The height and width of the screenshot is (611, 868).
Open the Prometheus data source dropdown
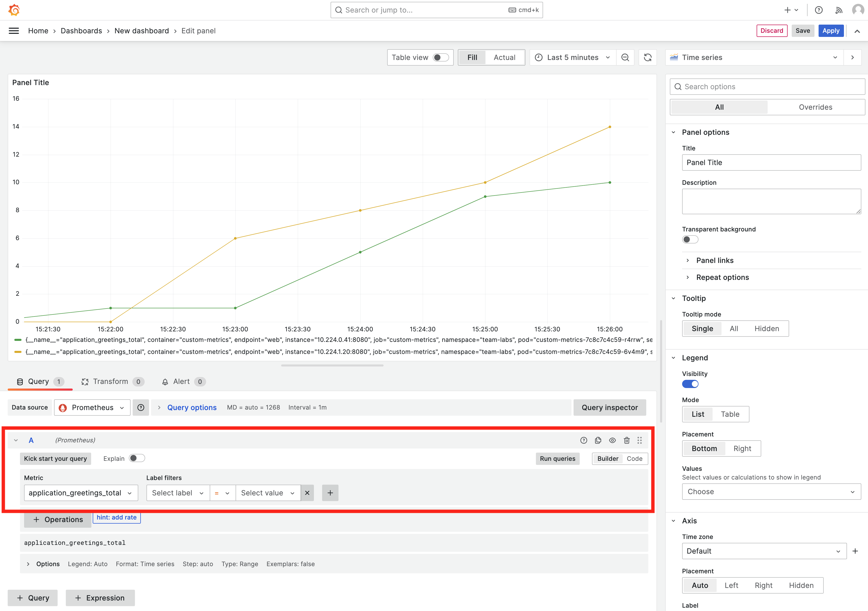click(x=92, y=408)
